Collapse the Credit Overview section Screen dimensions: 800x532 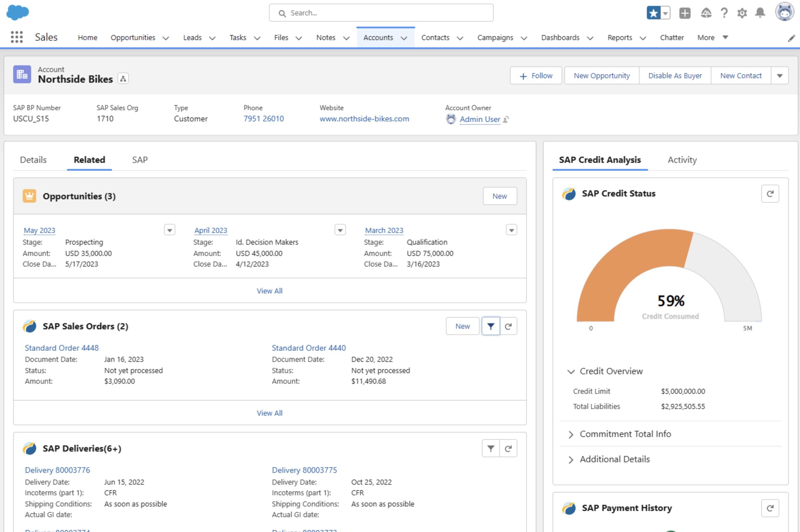point(571,371)
